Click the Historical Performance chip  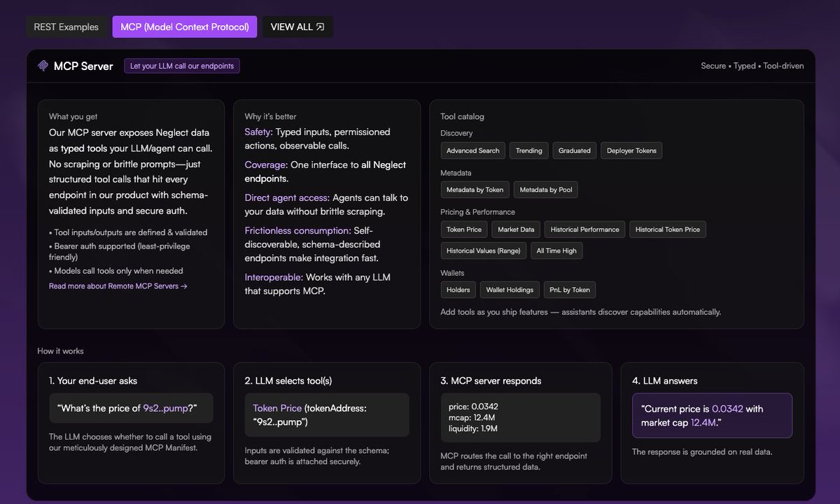click(585, 230)
